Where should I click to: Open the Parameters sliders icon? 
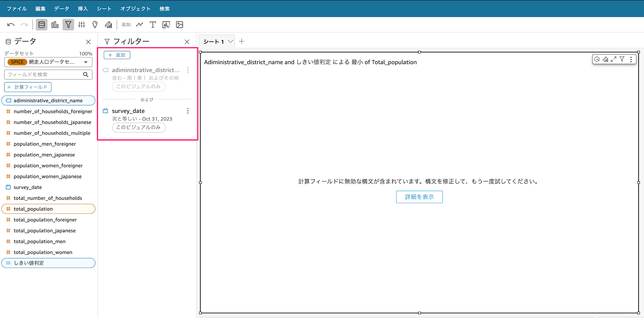pyautogui.click(x=82, y=25)
